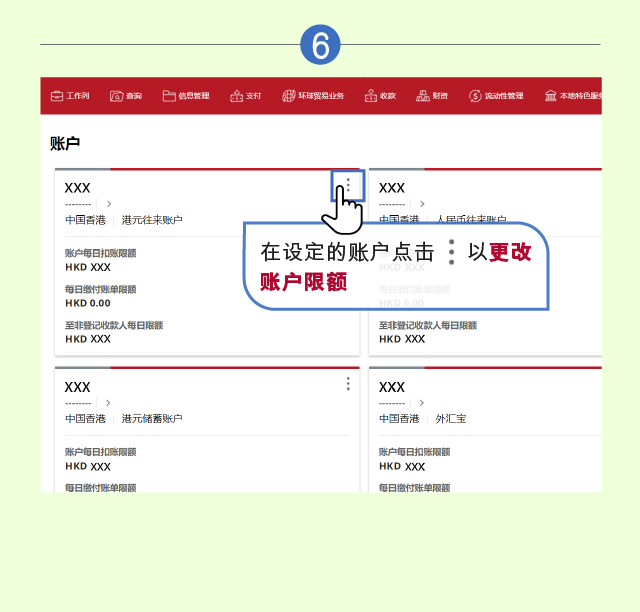The image size is (640, 612).
Task: Click the 外汇宝 account type label
Action: (x=450, y=418)
